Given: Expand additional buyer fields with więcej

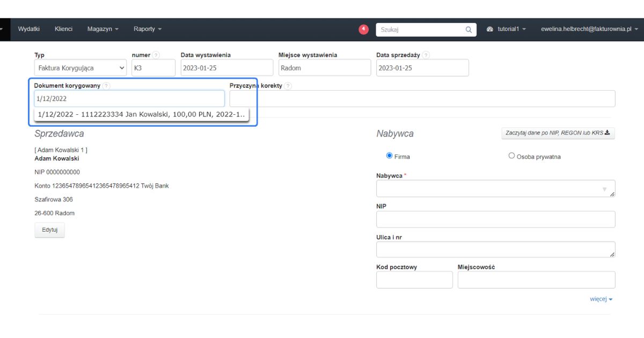Looking at the screenshot, I should [601, 299].
